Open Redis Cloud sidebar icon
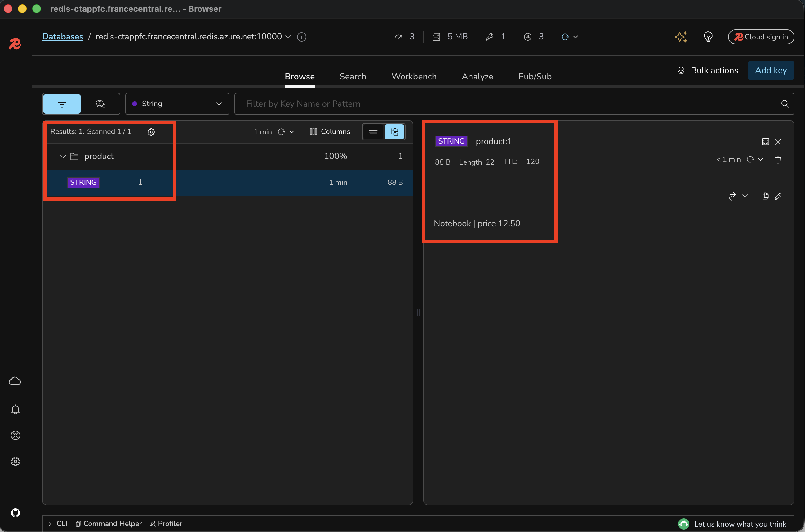The image size is (805, 532). tap(15, 381)
